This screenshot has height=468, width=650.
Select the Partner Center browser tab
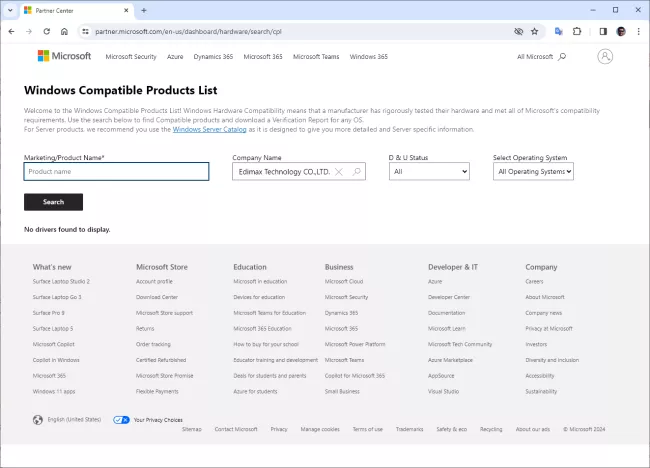(70, 10)
